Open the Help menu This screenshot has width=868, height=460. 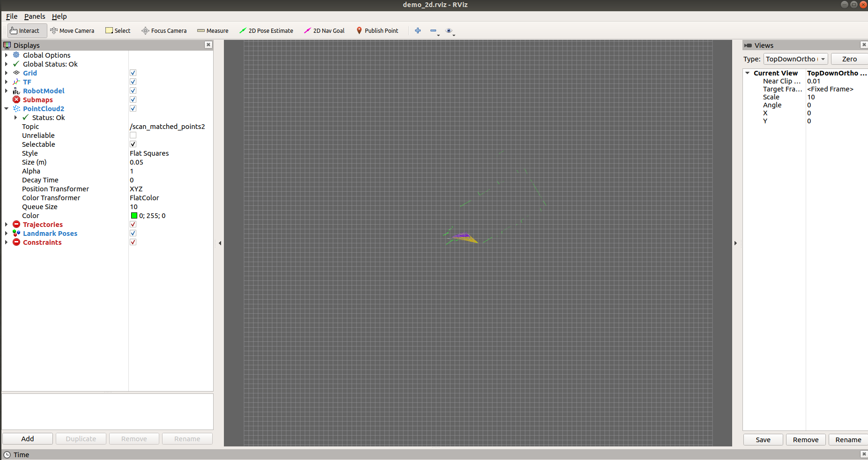click(59, 16)
